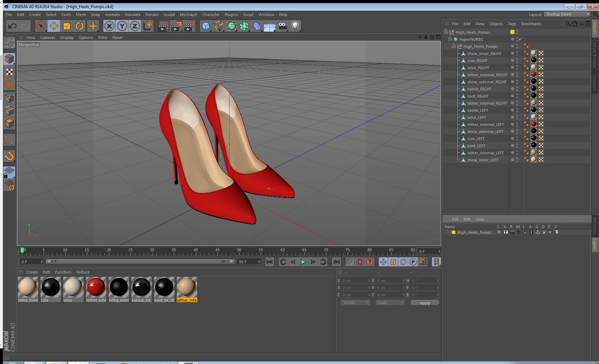Click the Undo arrow icon
The height and width of the screenshot is (364, 599).
pyautogui.click(x=12, y=26)
